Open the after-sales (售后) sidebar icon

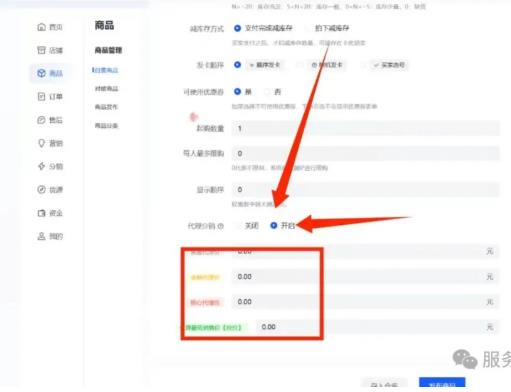click(41, 120)
